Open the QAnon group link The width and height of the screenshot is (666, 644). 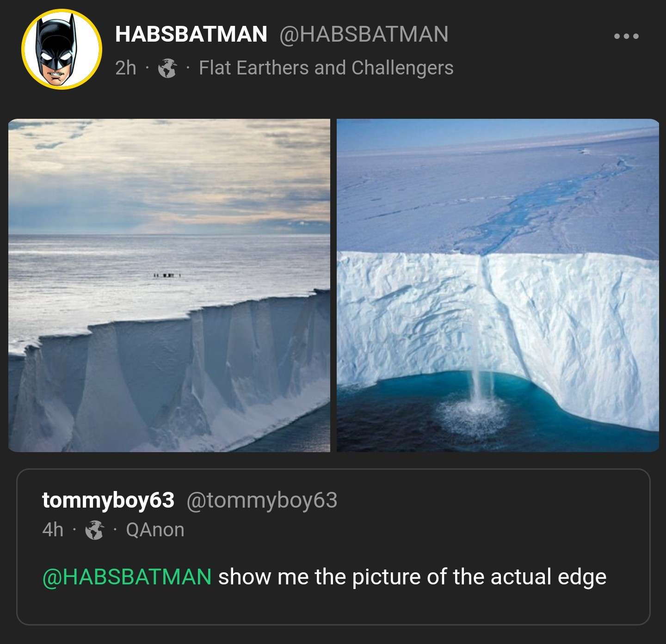[155, 530]
